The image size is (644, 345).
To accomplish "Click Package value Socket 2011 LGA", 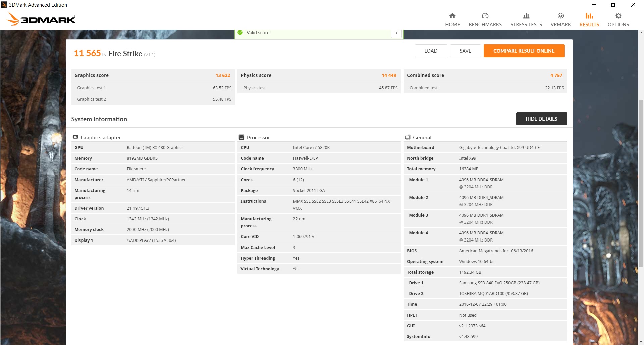I will [309, 191].
